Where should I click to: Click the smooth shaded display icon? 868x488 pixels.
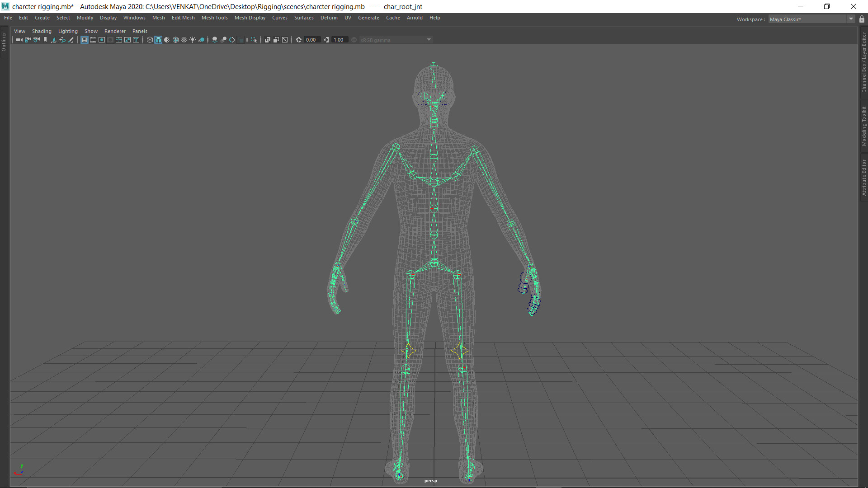158,40
